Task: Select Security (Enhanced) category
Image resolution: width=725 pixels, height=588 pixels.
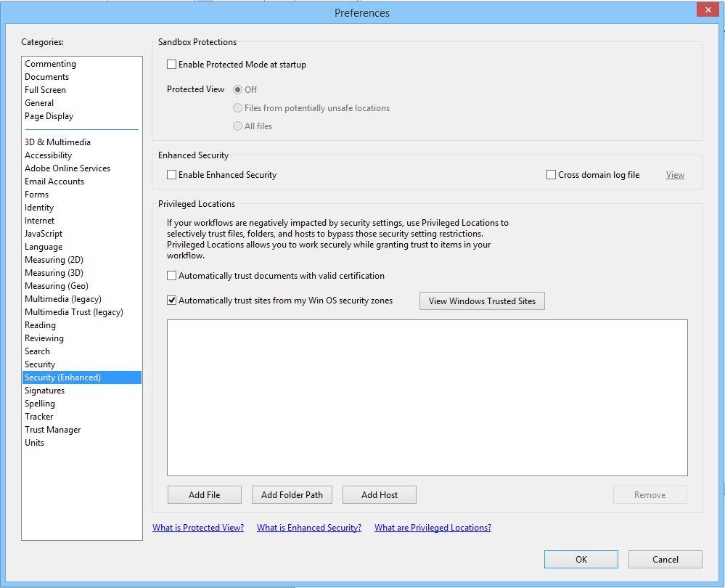Action: tap(82, 377)
